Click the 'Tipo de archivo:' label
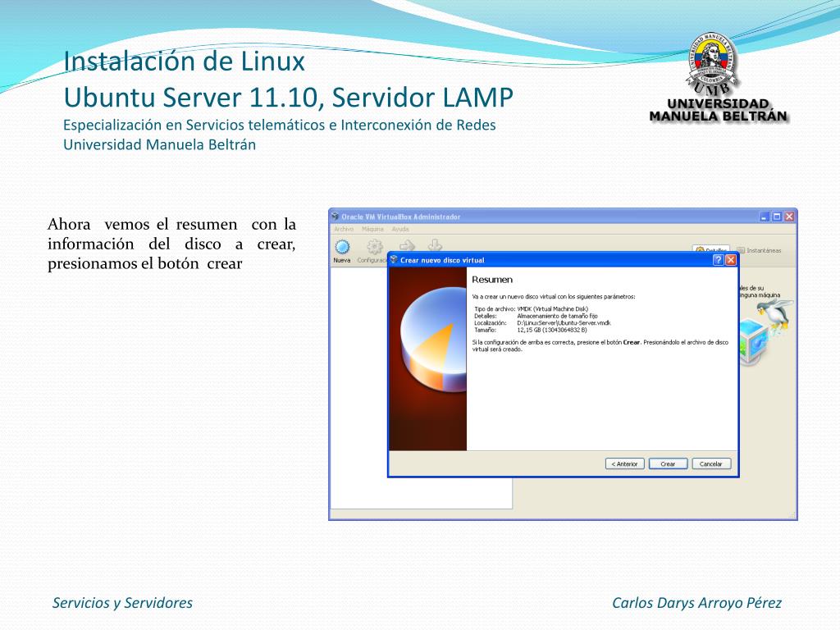This screenshot has width=840, height=630. point(495,309)
